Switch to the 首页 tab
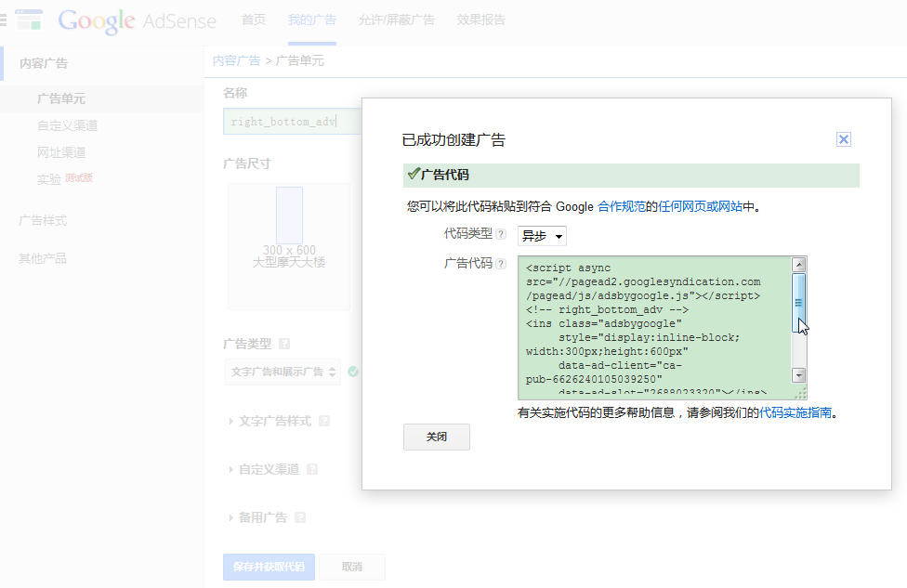 click(254, 20)
